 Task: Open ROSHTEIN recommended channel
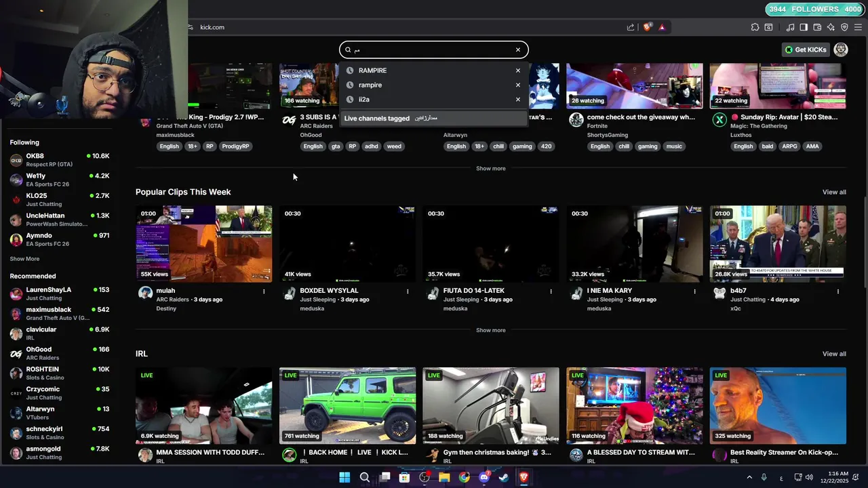60,373
